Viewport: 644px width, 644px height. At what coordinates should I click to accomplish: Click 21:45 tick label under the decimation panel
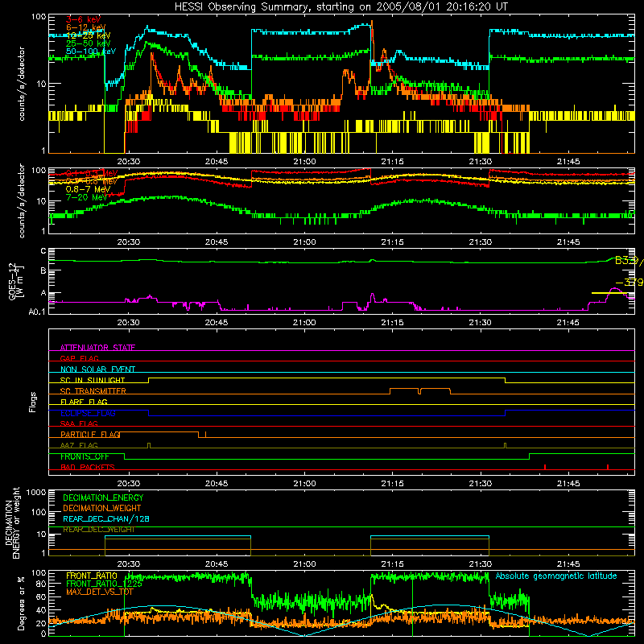coord(568,564)
